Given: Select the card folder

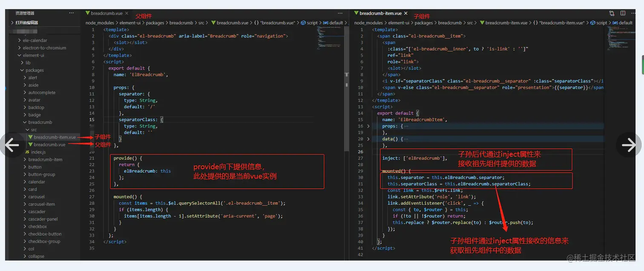Looking at the screenshot, I should pyautogui.click(x=32, y=189).
